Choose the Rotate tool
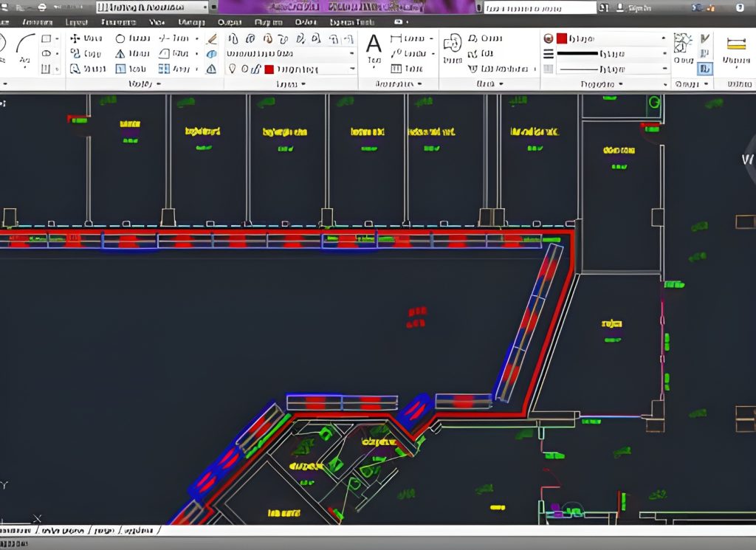The width and height of the screenshot is (756, 550). [120, 38]
